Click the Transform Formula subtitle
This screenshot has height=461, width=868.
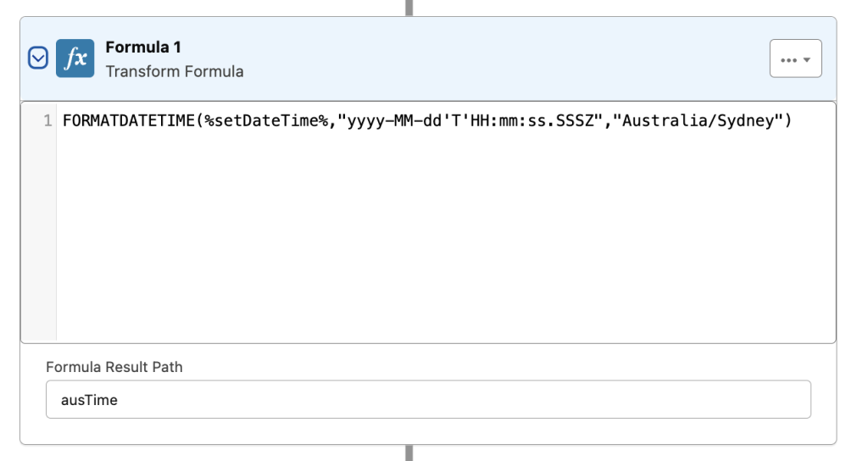point(175,71)
